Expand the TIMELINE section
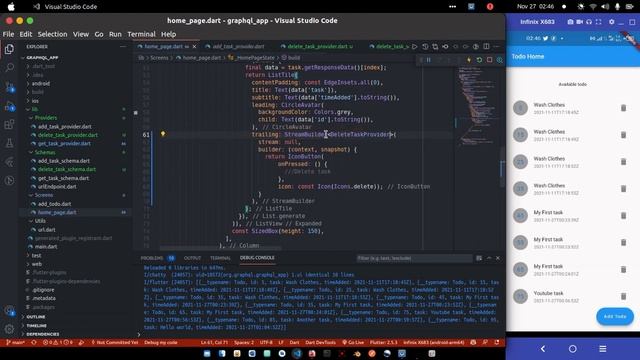 click(x=36, y=325)
